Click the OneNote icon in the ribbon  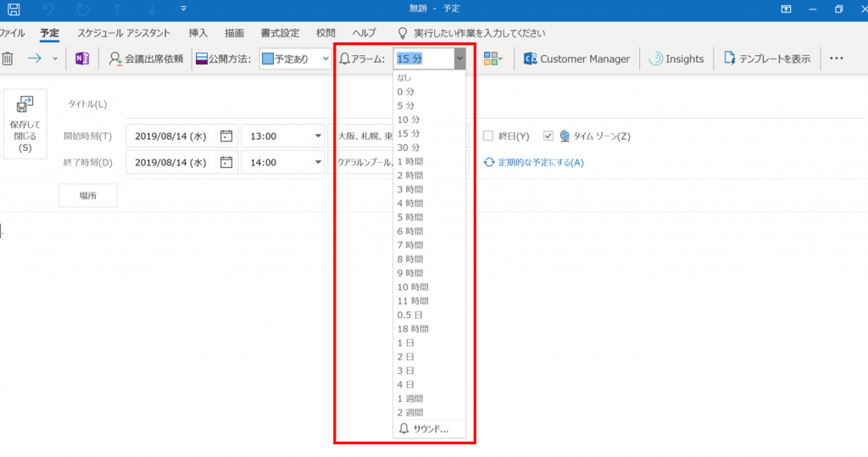(x=82, y=59)
